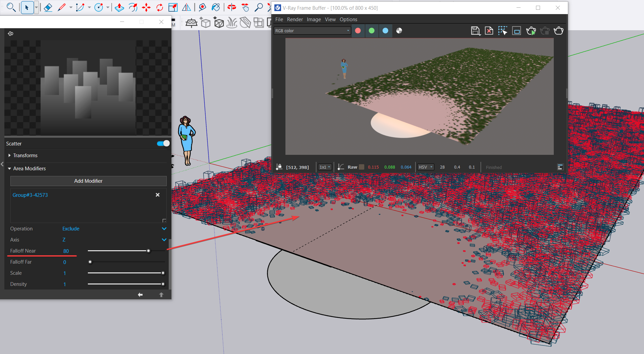Remove Group#3-42573 with the X button
Screen dimensions: 644x354
(158, 195)
